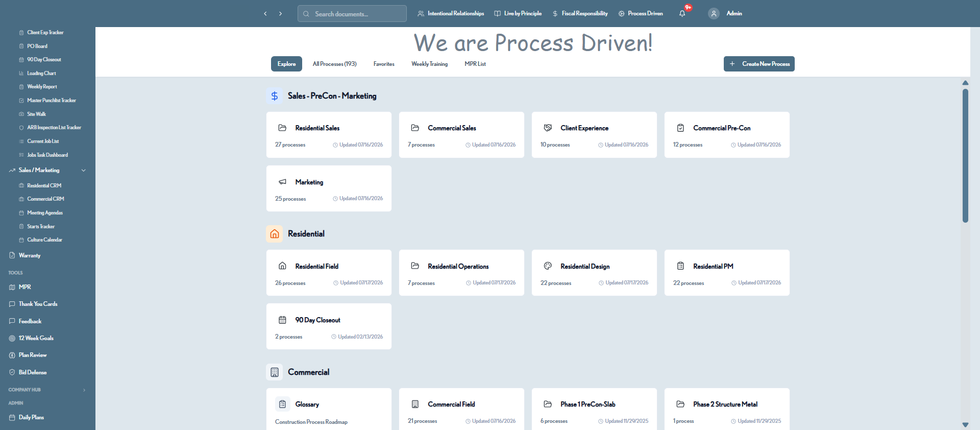This screenshot has height=430, width=980.
Task: Click the Residential PM clipboard icon
Action: coord(680,266)
